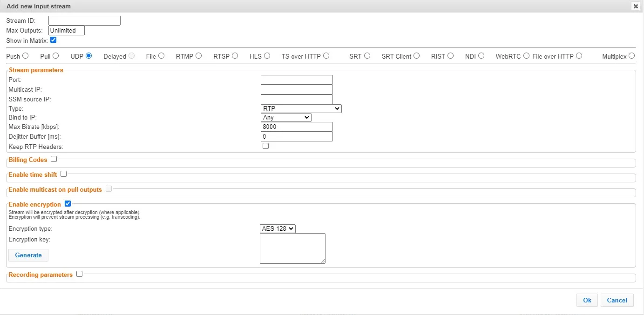Enable the Recording parameters checkbox
This screenshot has width=644, height=315.
coord(79,274)
